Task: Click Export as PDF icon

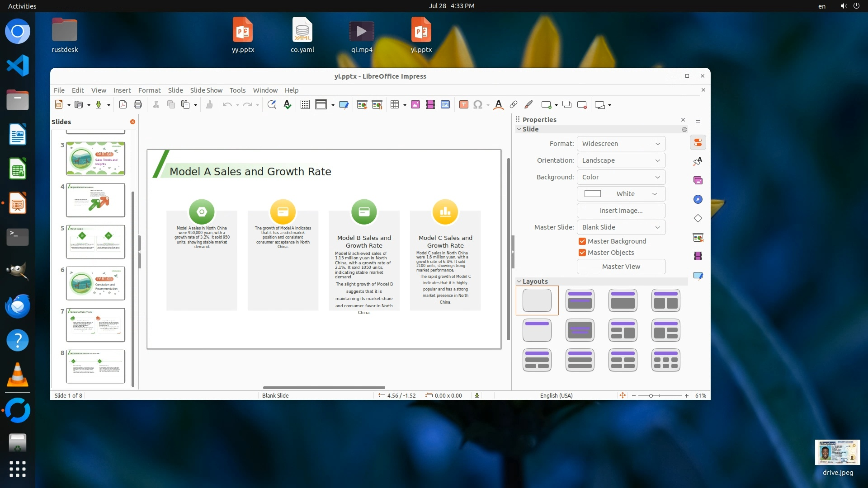Action: [123, 105]
